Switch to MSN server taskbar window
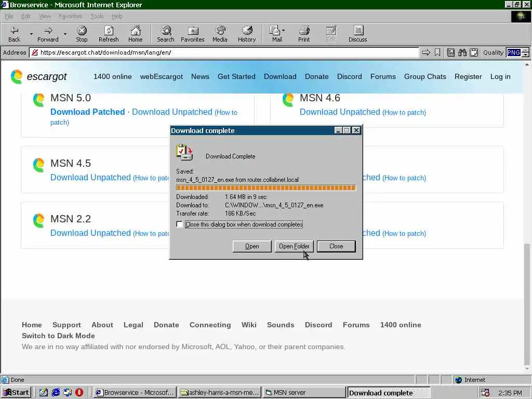This screenshot has height=399, width=532. pyautogui.click(x=304, y=393)
